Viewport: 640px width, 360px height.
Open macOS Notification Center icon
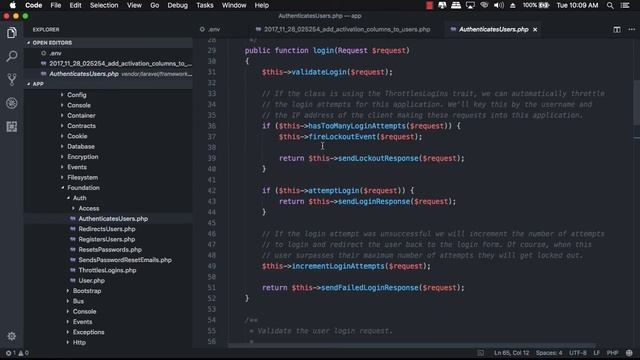625,5
